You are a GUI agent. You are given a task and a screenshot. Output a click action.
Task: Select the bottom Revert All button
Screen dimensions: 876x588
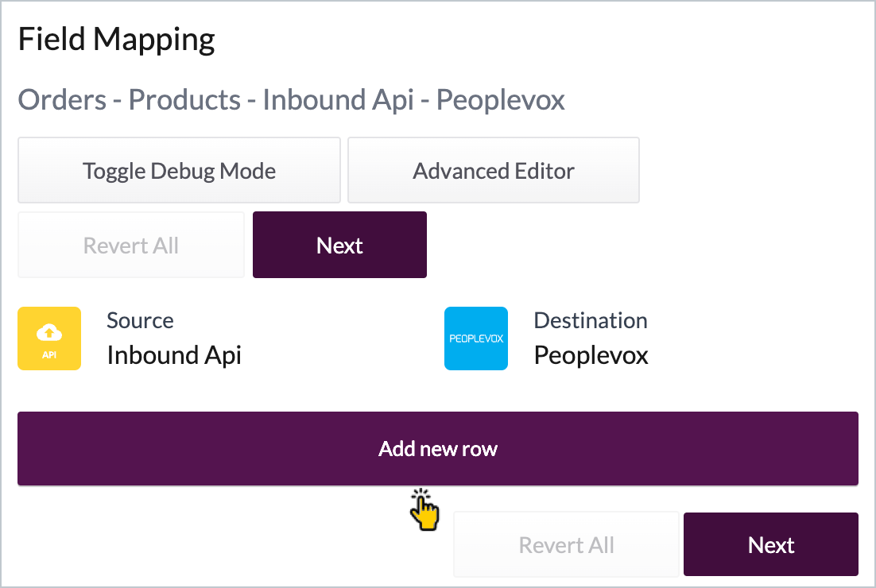coord(567,544)
